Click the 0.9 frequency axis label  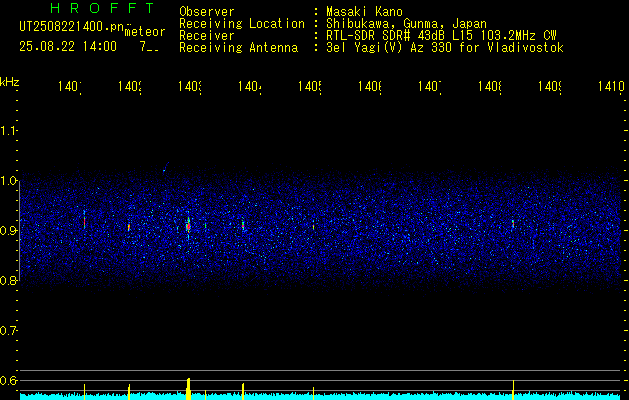pyautogui.click(x=8, y=231)
